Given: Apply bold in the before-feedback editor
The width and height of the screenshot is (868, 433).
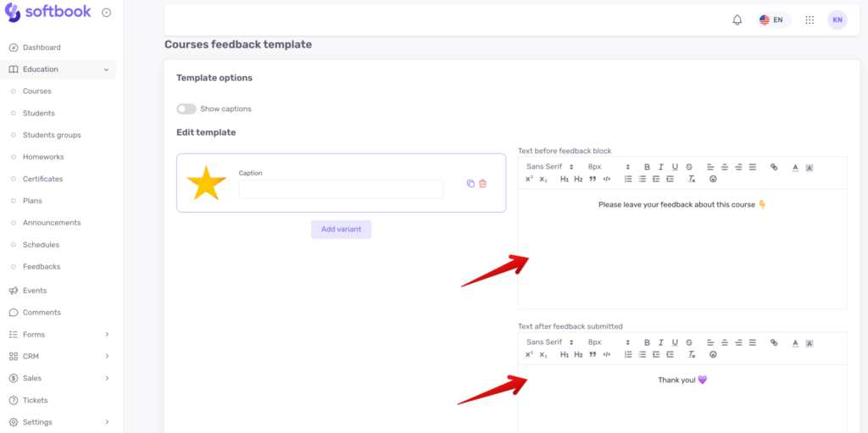Looking at the screenshot, I should 647,167.
